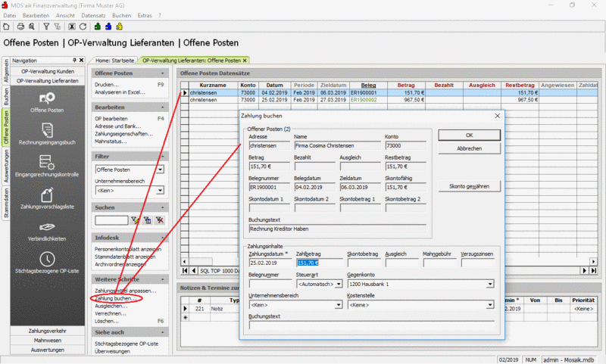Open Rechnungseingangsbuch in navigation sidebar

47,134
